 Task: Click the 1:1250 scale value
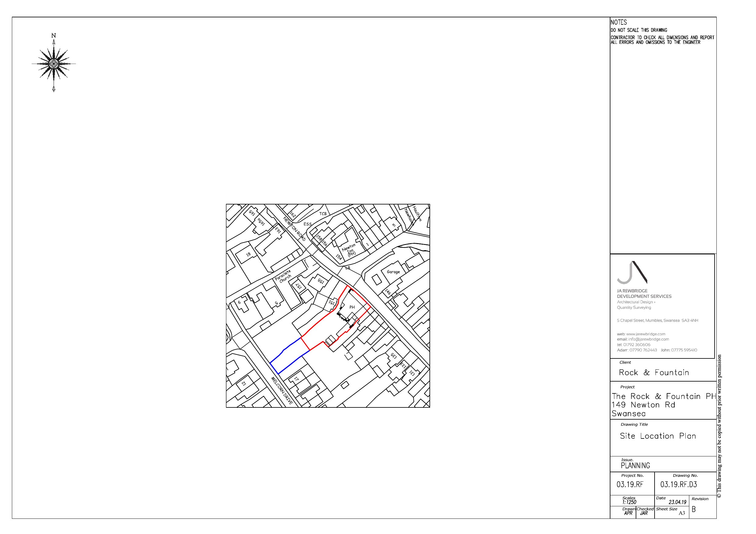click(x=629, y=502)
